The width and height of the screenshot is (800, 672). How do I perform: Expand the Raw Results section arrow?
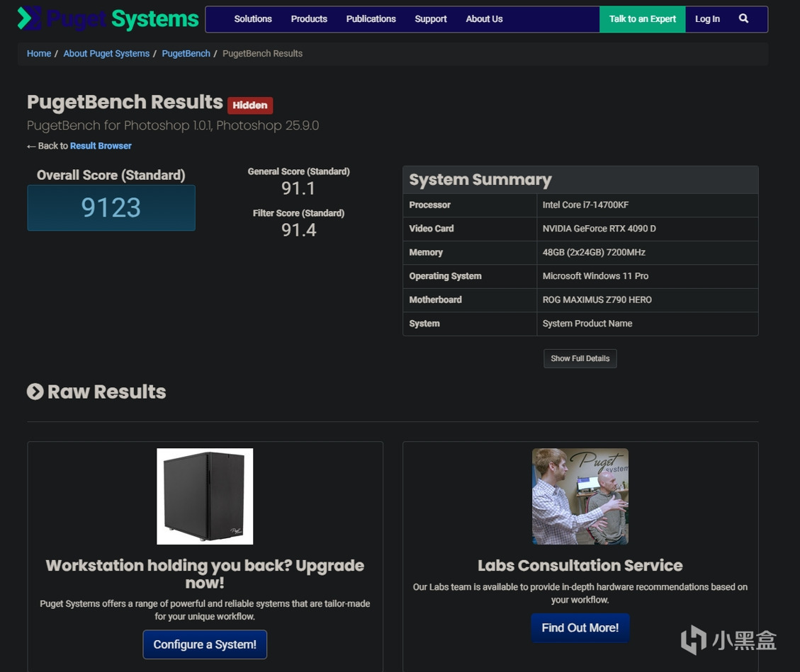35,392
